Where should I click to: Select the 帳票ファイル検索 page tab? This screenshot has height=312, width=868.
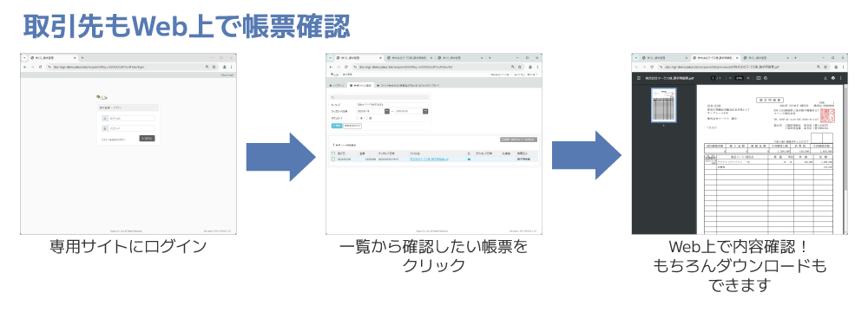tap(361, 85)
